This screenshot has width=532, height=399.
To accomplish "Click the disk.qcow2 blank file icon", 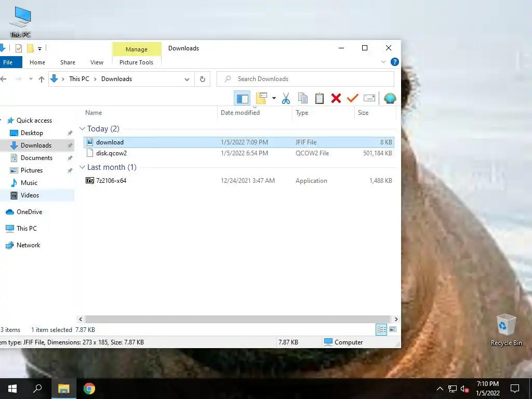I will (90, 153).
